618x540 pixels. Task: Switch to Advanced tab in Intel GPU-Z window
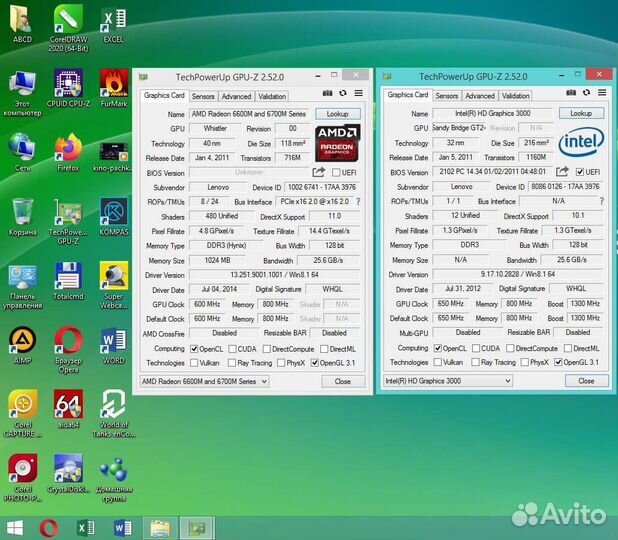point(480,96)
